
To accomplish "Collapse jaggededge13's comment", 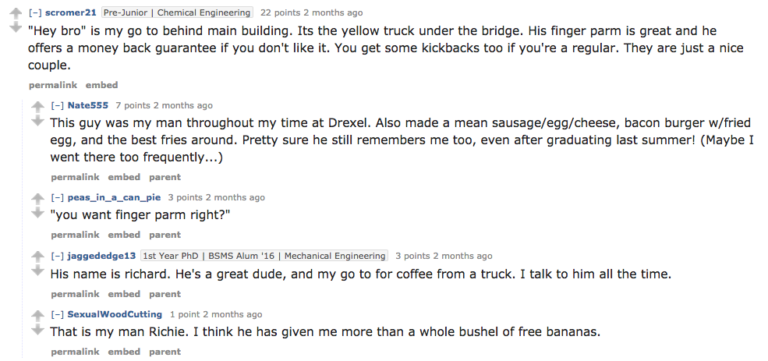I will click(x=57, y=256).
